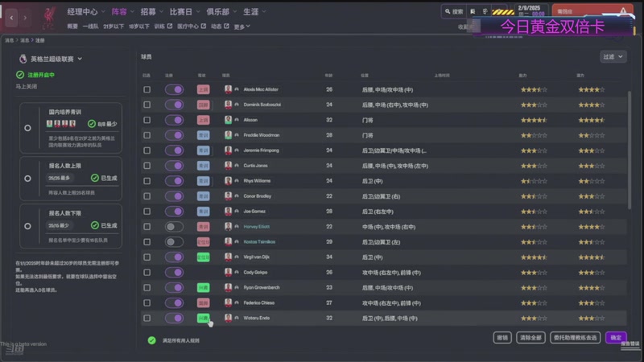The width and height of the screenshot is (644, 362).
Task: Click the info icon next to Joe Gomez's name
Action: pos(237,212)
